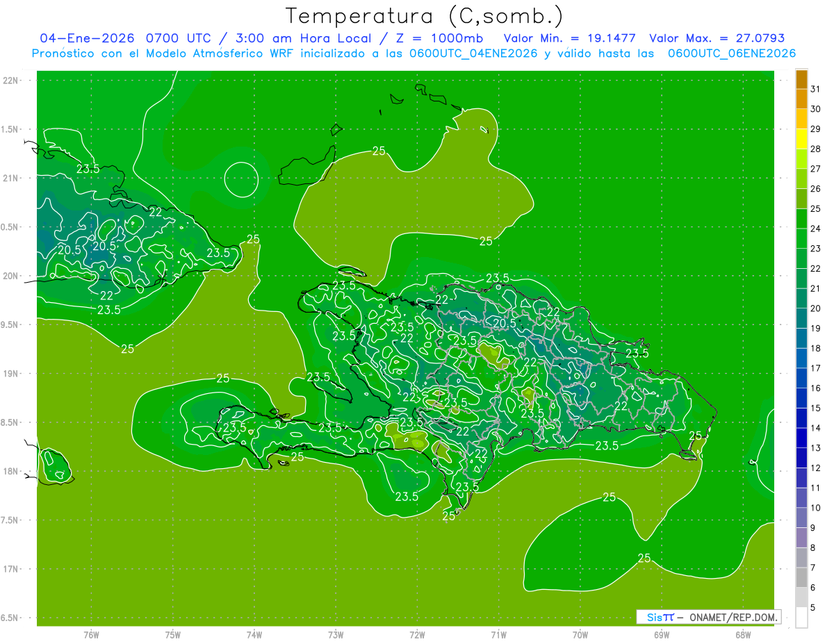Click the color scale label "5"
Viewport: 834px width, 644px height.
point(812,608)
